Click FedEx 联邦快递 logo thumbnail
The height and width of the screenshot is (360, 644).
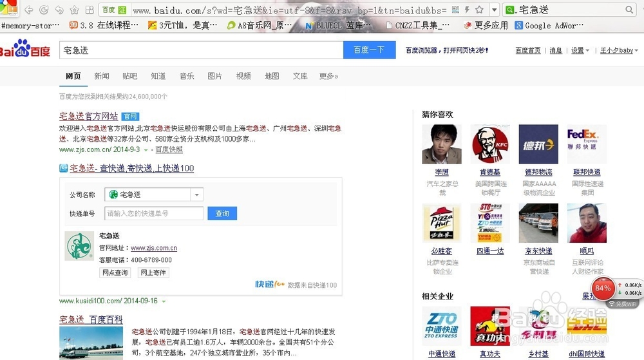tap(587, 144)
